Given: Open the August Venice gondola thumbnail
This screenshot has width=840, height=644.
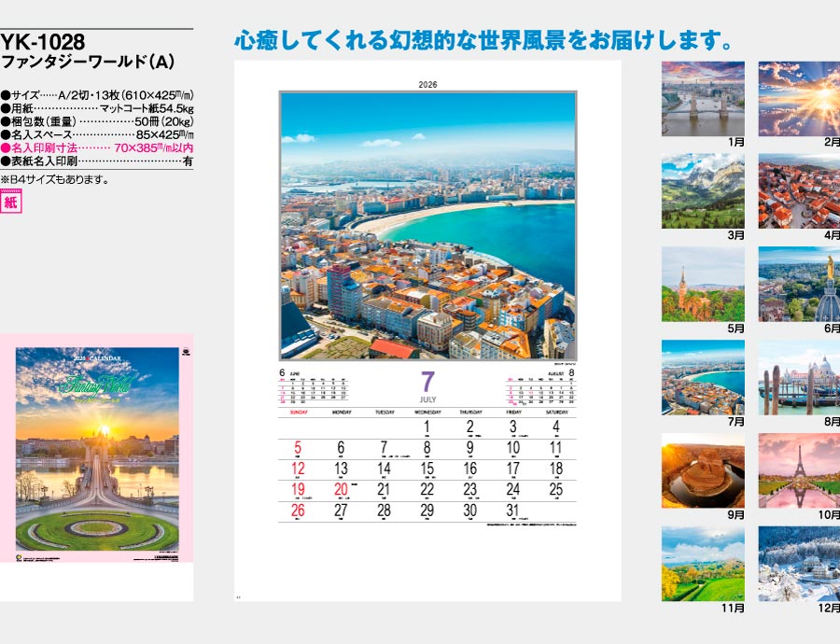Looking at the screenshot, I should (x=799, y=377).
